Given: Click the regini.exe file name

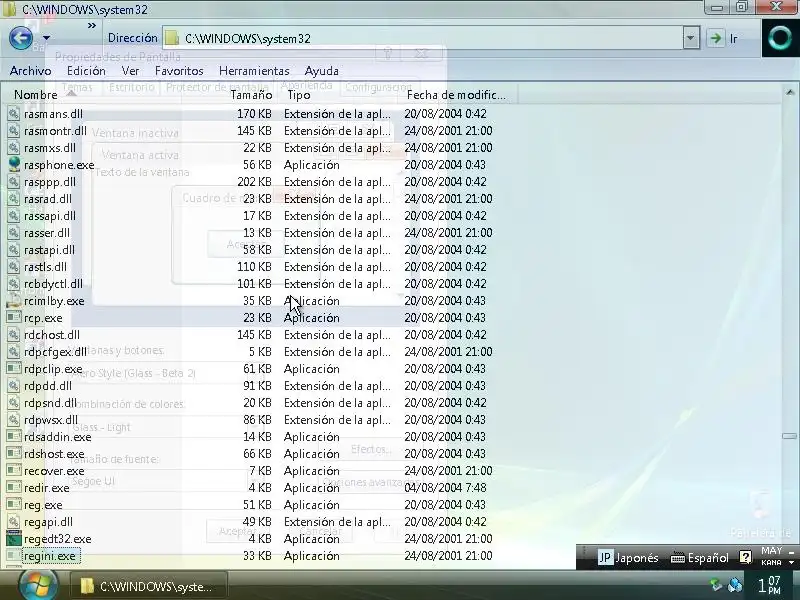Looking at the screenshot, I should coord(50,556).
